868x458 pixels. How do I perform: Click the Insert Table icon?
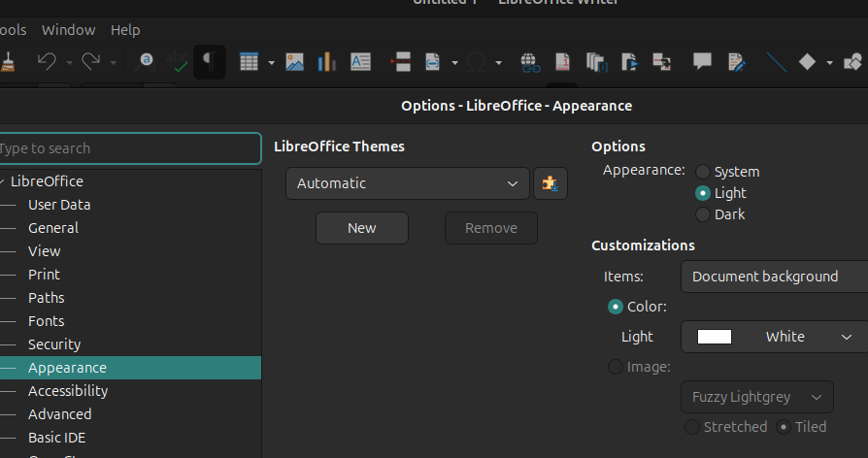[249, 62]
